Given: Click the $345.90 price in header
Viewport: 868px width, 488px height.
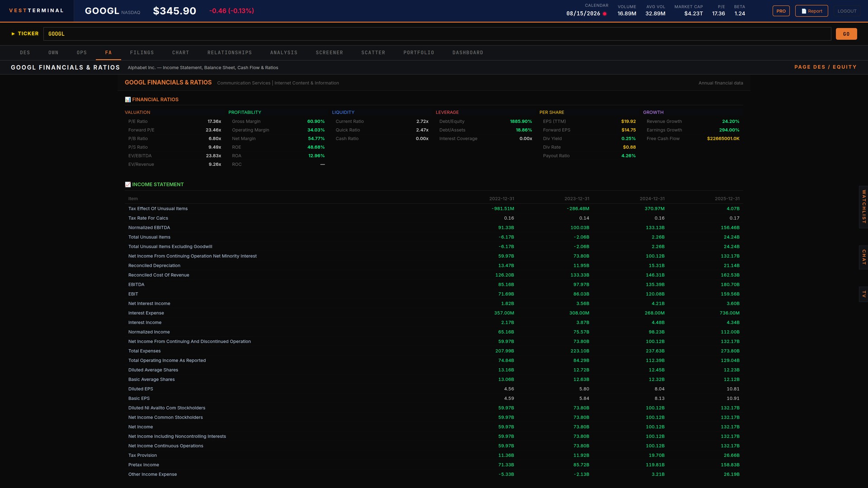Looking at the screenshot, I should click(175, 11).
